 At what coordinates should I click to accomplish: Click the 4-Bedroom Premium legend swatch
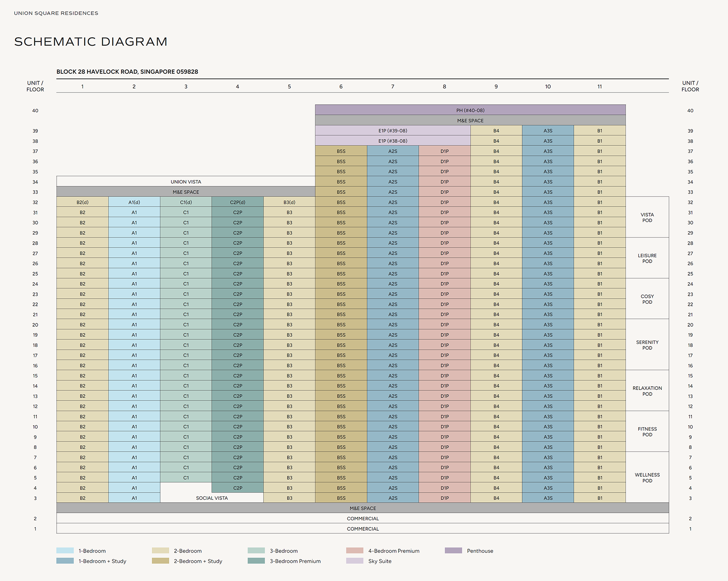[355, 550]
